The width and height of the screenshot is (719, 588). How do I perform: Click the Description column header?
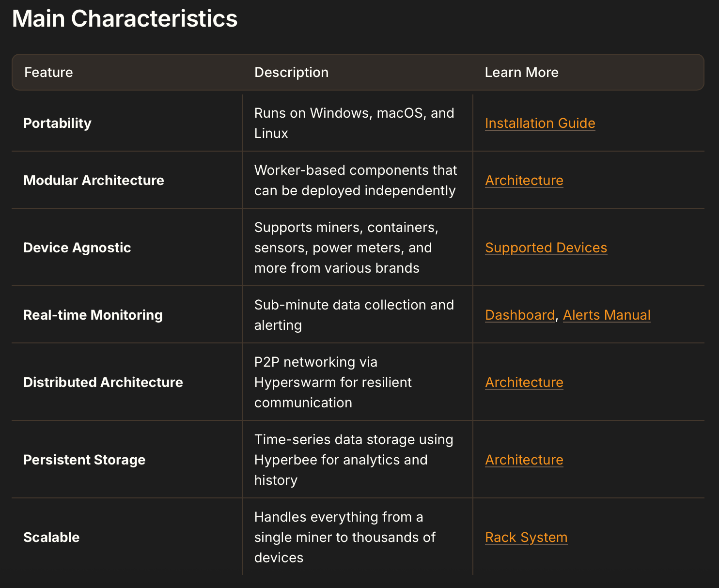tap(291, 72)
